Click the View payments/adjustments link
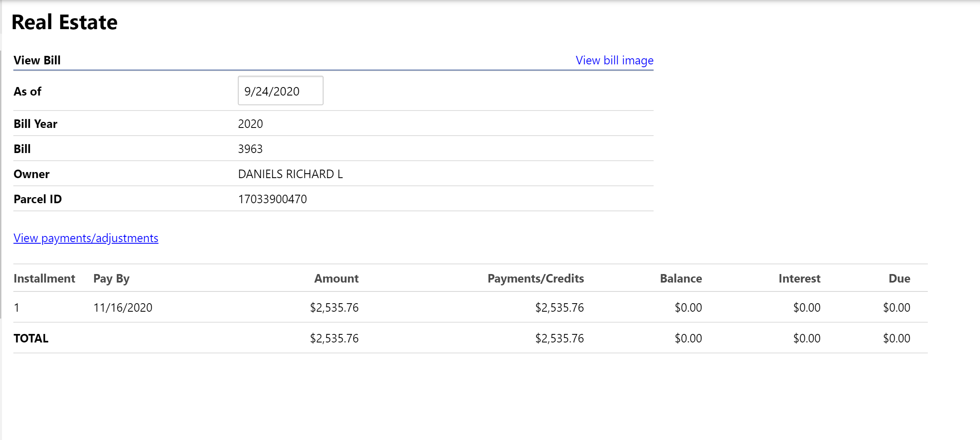Image resolution: width=980 pixels, height=440 pixels. tap(86, 238)
